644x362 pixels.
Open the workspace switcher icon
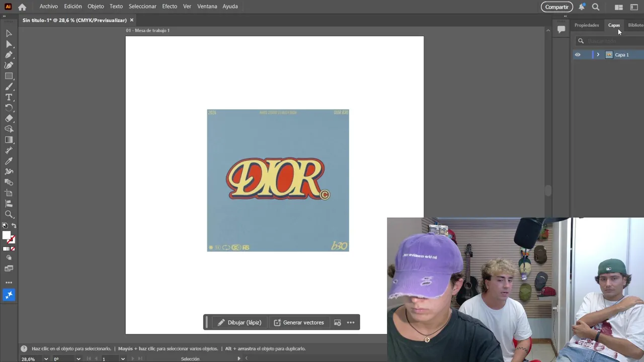(x=634, y=7)
